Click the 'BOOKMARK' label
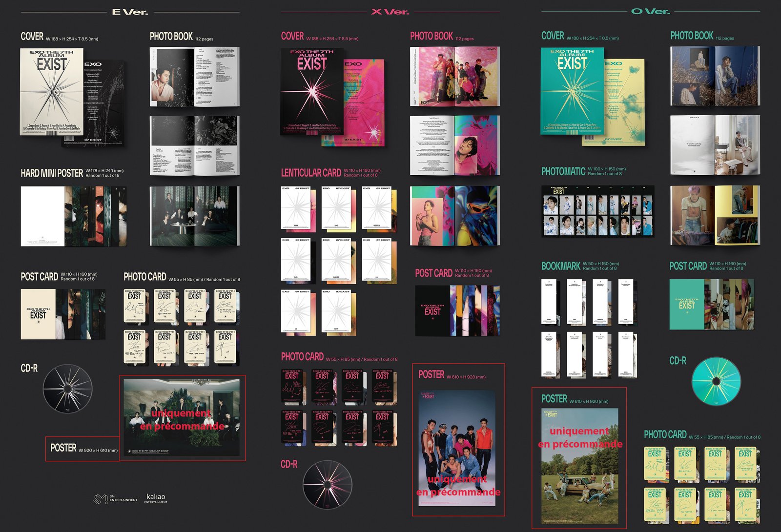This screenshot has width=781, height=532. [561, 266]
